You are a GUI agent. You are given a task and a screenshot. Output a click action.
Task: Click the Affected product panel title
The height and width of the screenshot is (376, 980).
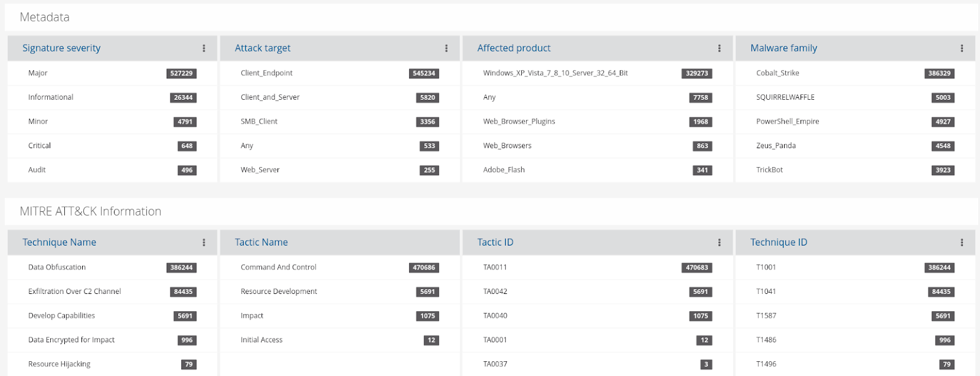click(514, 48)
